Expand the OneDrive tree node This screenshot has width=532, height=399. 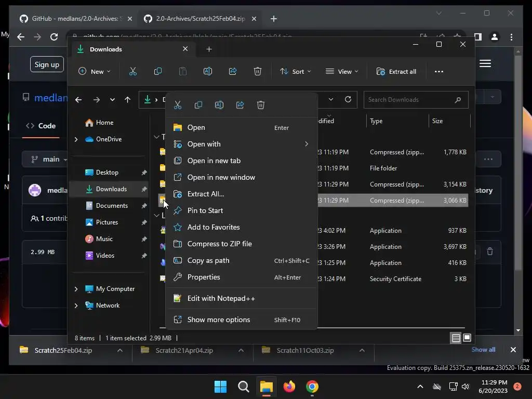(x=76, y=139)
